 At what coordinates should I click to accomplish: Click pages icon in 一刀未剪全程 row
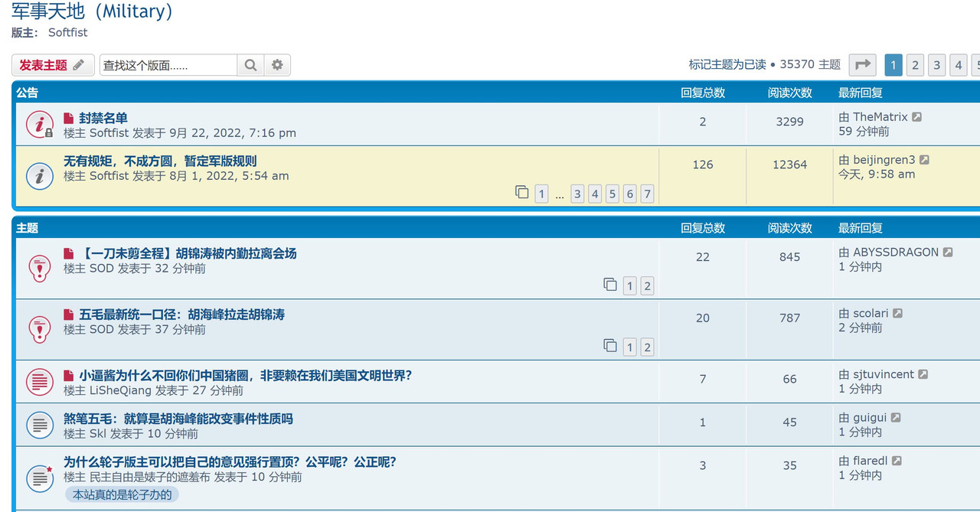point(610,284)
